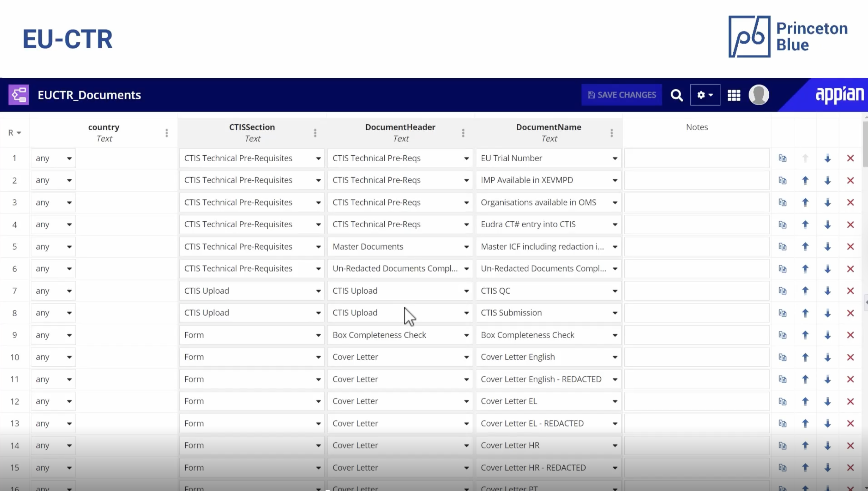The width and height of the screenshot is (868, 491).
Task: Delete row 7 with the red X
Action: click(850, 291)
